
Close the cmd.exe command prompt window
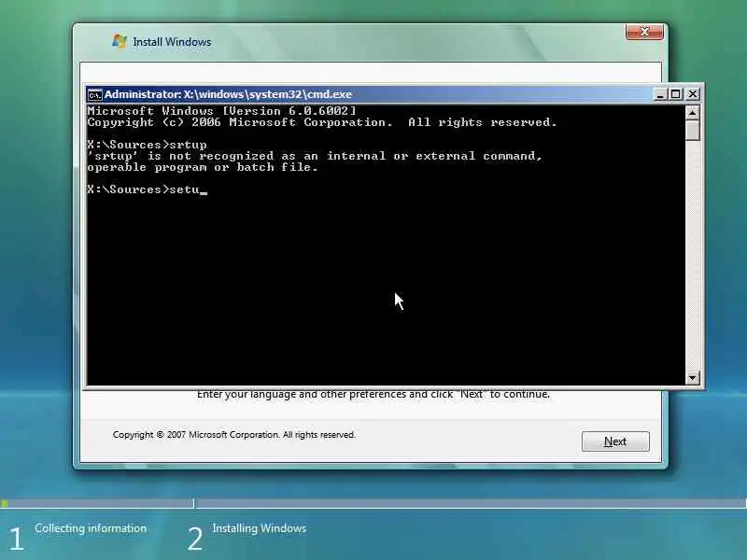(692, 94)
